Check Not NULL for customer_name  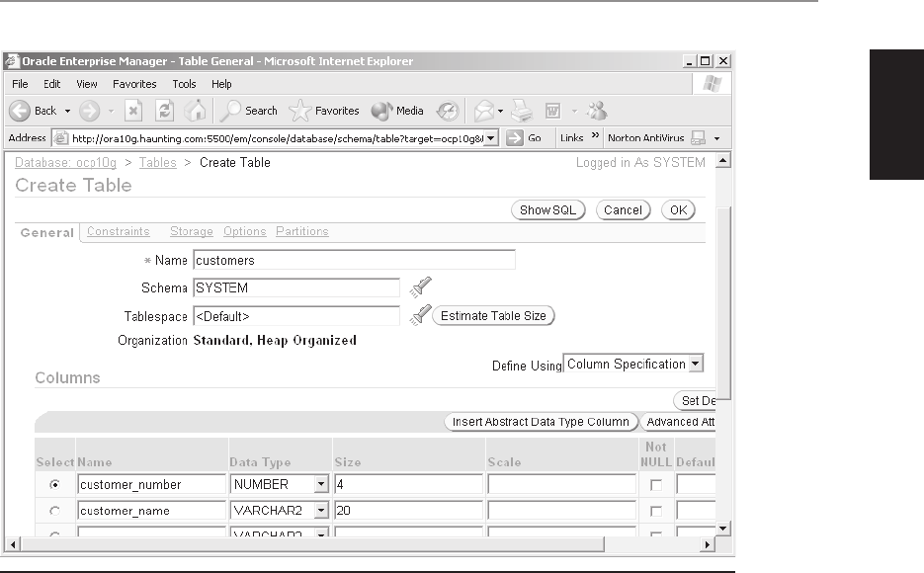click(x=655, y=511)
